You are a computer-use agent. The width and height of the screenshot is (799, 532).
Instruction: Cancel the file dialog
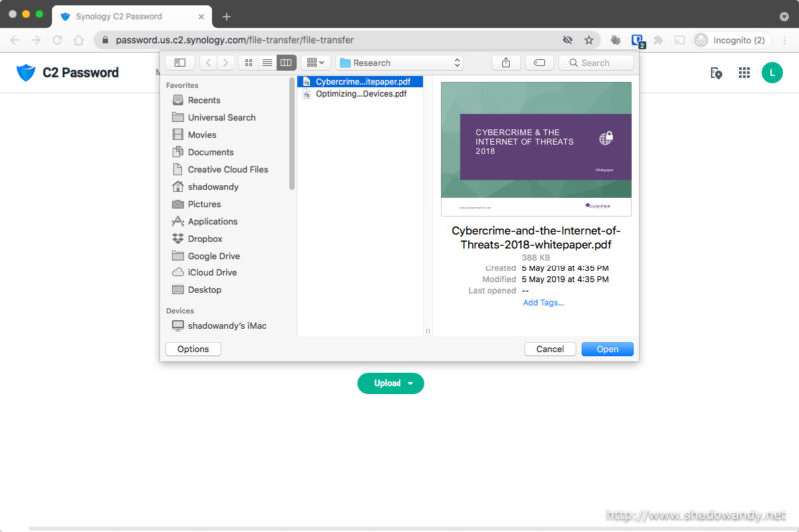pos(550,349)
